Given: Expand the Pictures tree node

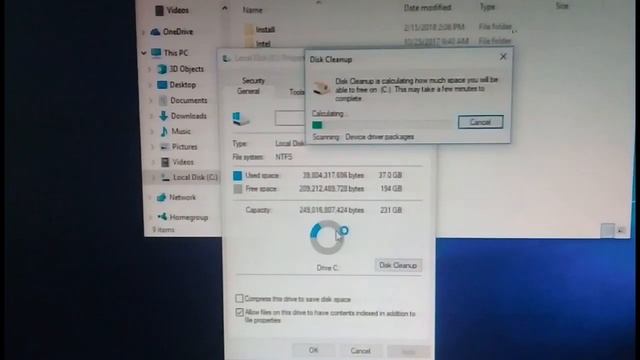Looking at the screenshot, I should [x=153, y=147].
